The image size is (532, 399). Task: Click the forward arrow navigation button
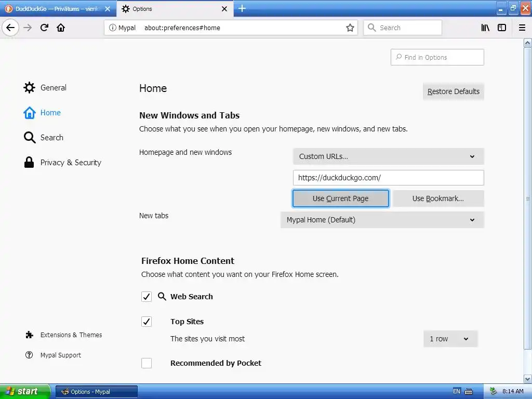[28, 28]
